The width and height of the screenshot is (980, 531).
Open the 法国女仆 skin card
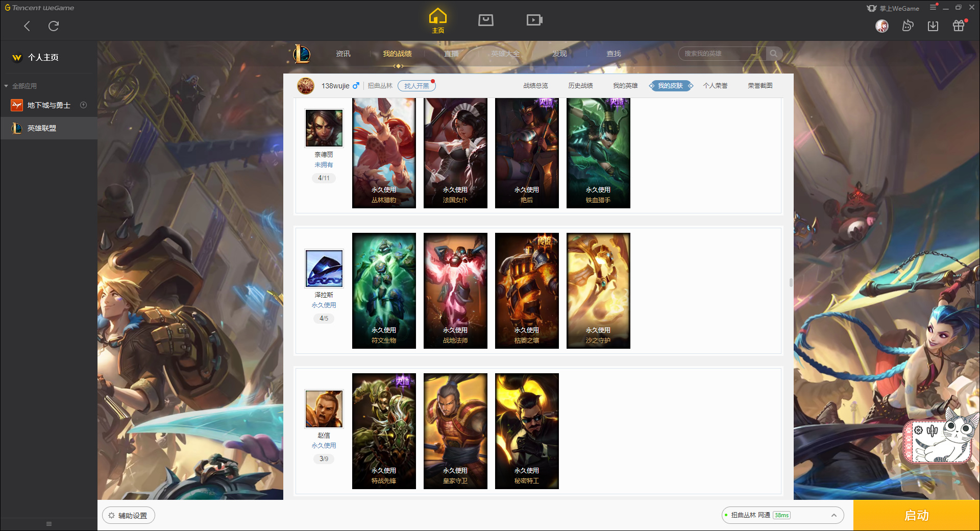point(455,153)
